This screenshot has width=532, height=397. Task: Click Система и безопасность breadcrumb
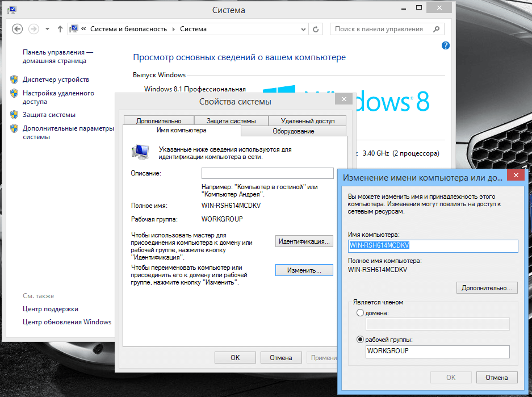(x=128, y=29)
